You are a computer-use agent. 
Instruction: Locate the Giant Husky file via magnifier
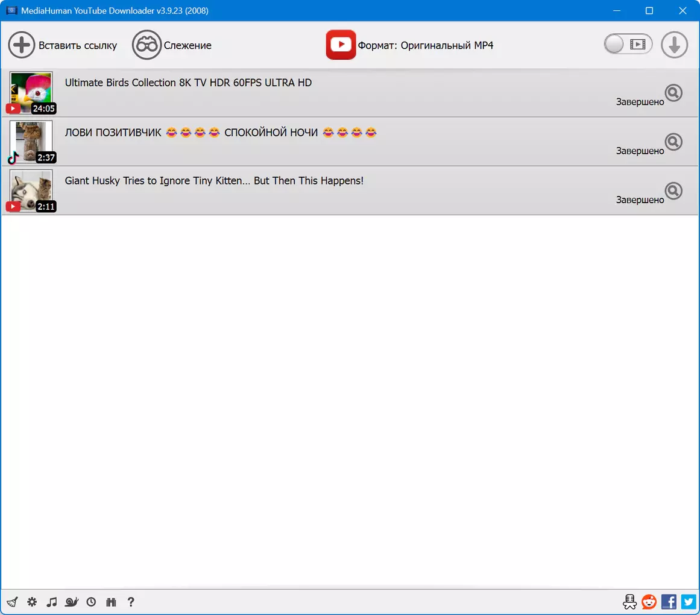[x=673, y=191]
